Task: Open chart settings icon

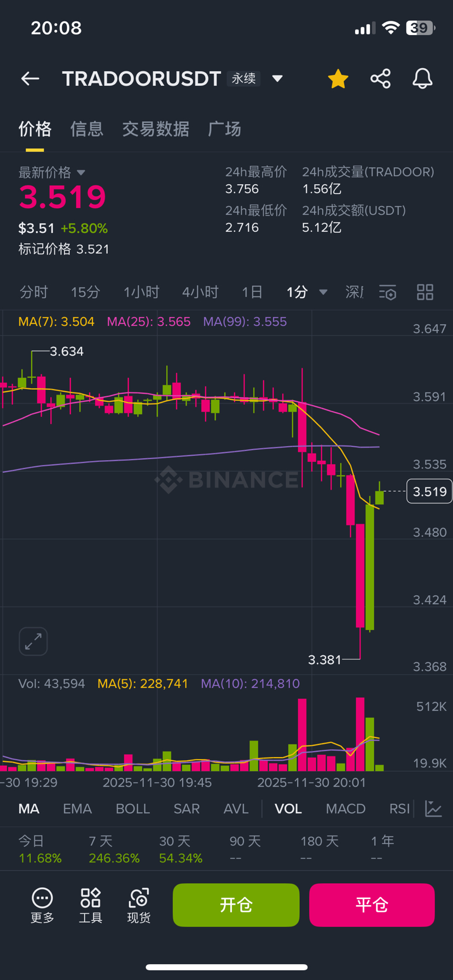Action: click(387, 292)
